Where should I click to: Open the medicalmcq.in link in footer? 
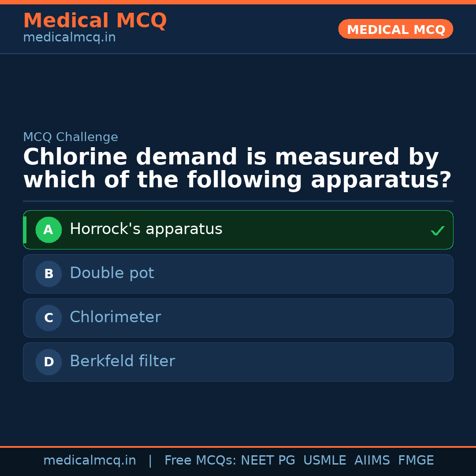coord(89,461)
